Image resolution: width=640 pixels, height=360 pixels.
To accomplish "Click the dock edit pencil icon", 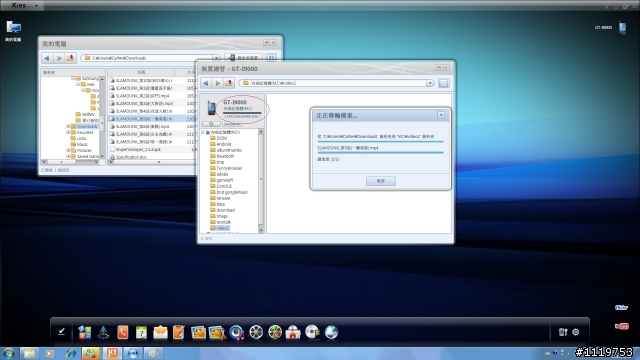I will pyautogui.click(x=61, y=331).
